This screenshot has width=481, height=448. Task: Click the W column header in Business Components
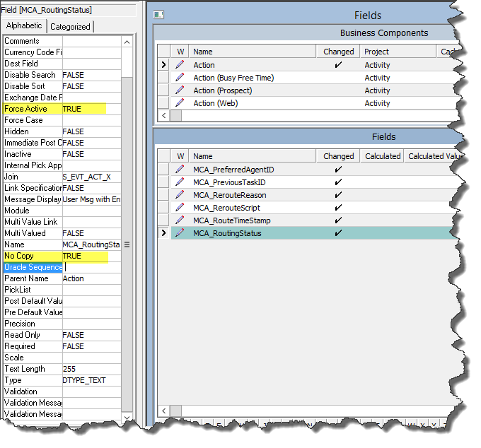point(180,52)
